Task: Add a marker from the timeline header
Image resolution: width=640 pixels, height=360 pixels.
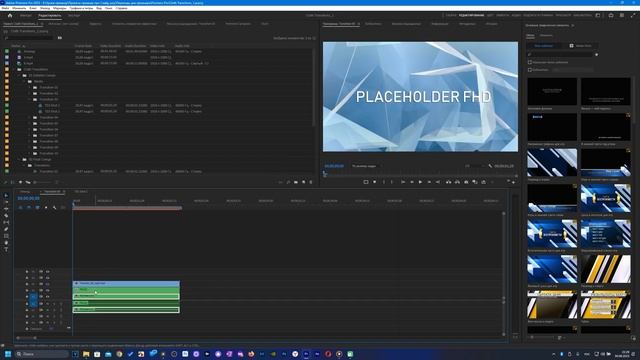Action: click(x=46, y=207)
